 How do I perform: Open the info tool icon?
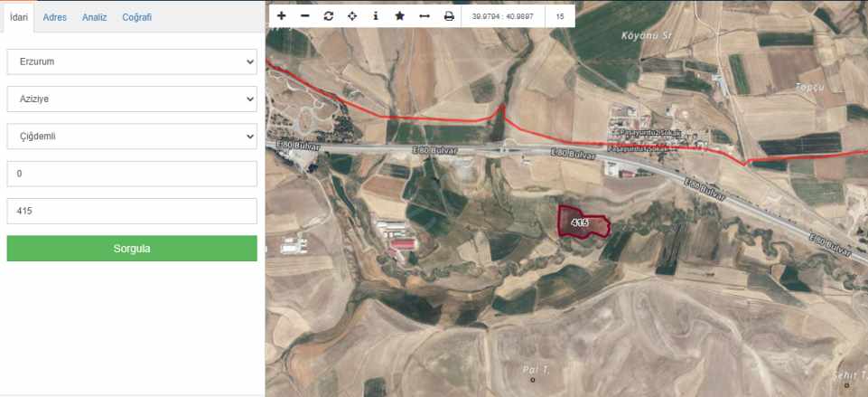376,16
